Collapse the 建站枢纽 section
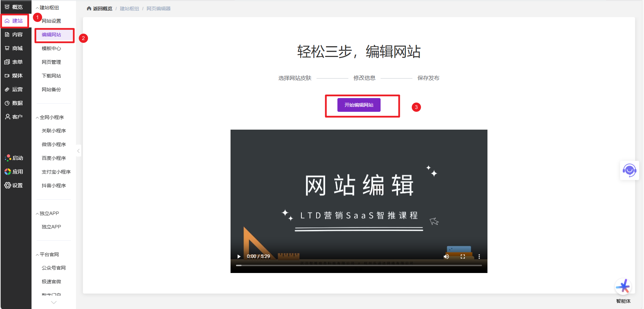This screenshot has height=309, width=644. point(37,8)
